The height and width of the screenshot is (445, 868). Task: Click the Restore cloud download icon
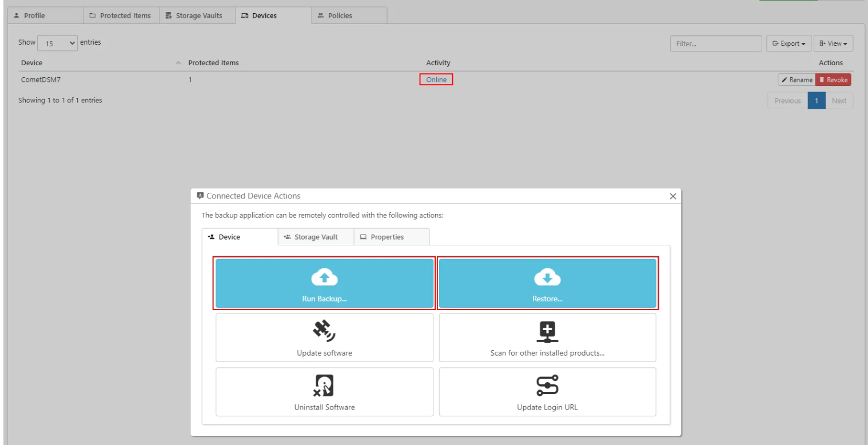pos(547,278)
